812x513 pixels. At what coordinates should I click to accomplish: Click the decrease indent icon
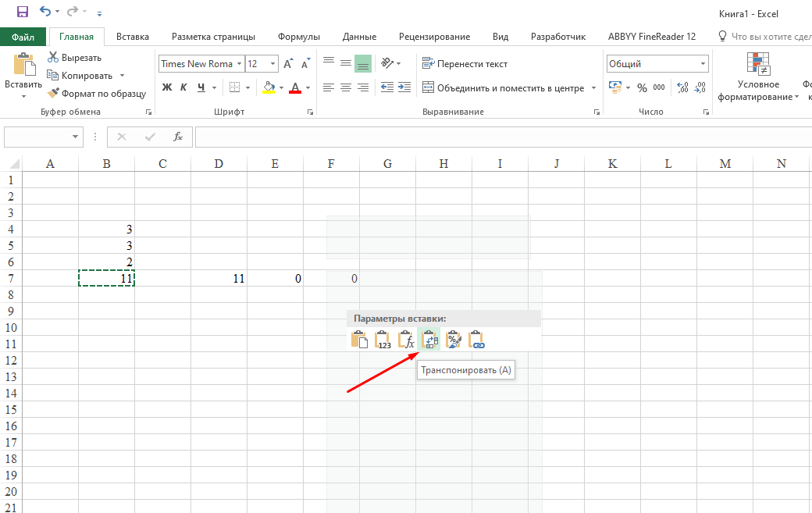coord(387,87)
